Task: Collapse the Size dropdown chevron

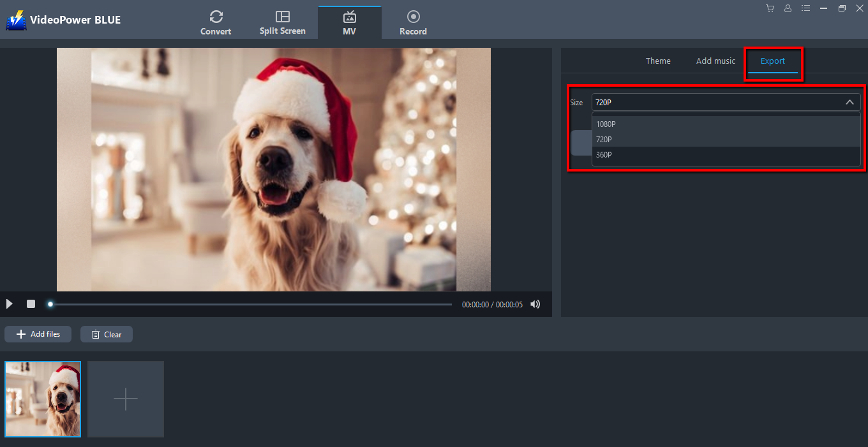Action: [x=849, y=102]
